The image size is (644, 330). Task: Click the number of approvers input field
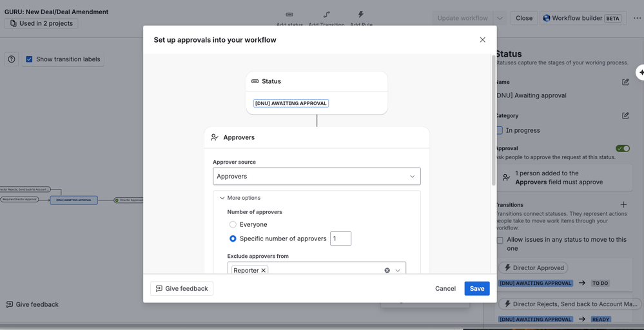coord(340,238)
